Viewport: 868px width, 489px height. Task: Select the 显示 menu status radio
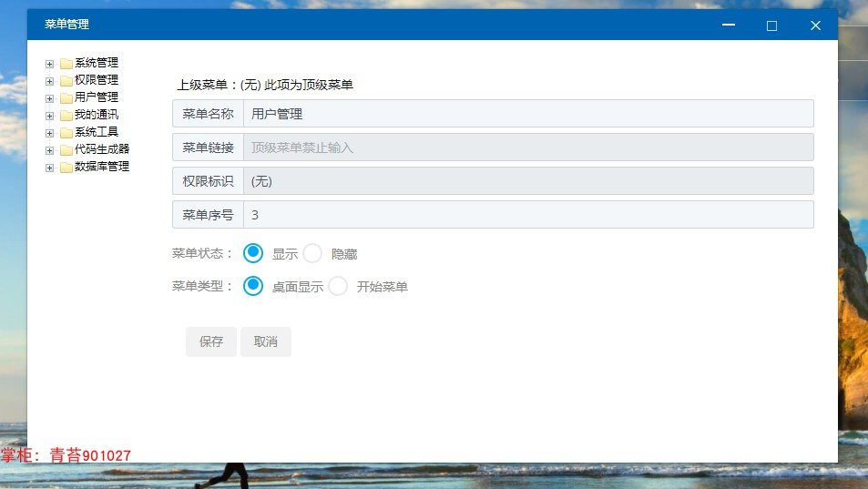click(253, 253)
